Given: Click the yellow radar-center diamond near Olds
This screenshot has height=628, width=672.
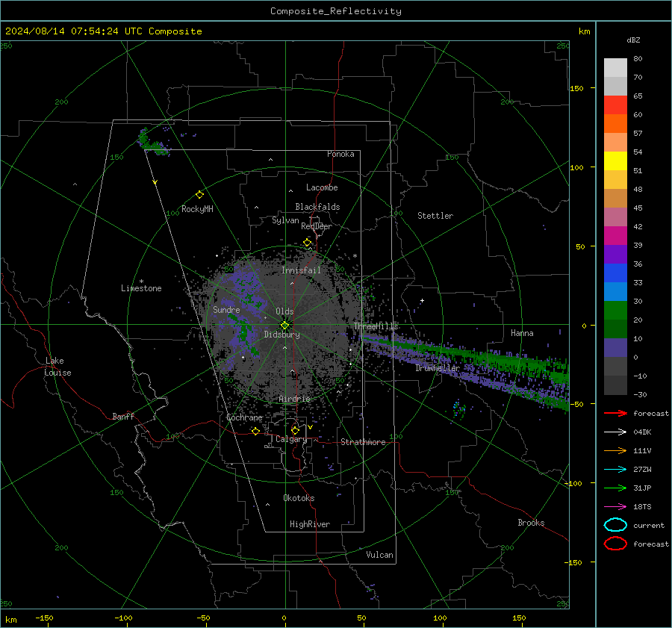Looking at the screenshot, I should click(x=284, y=326).
